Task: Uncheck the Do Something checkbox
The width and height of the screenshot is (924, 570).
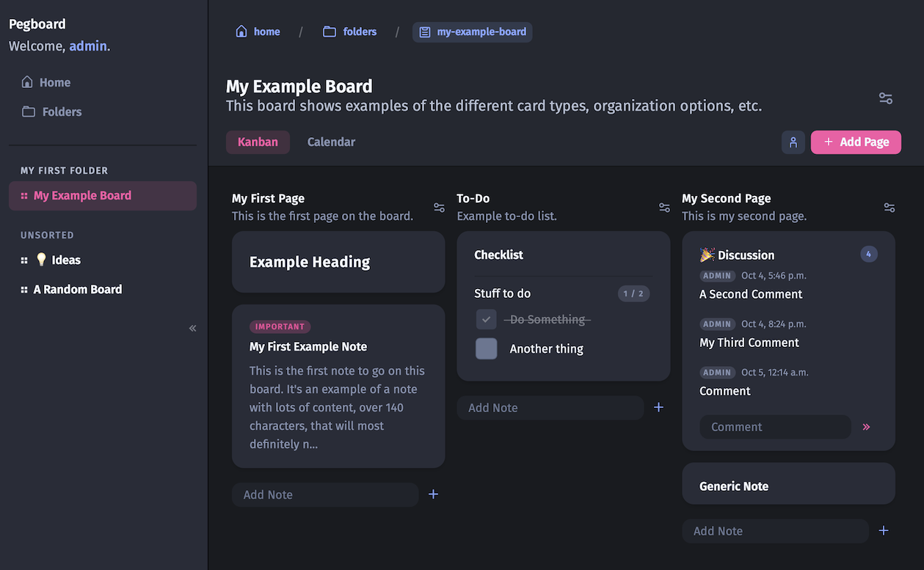Action: pos(486,320)
